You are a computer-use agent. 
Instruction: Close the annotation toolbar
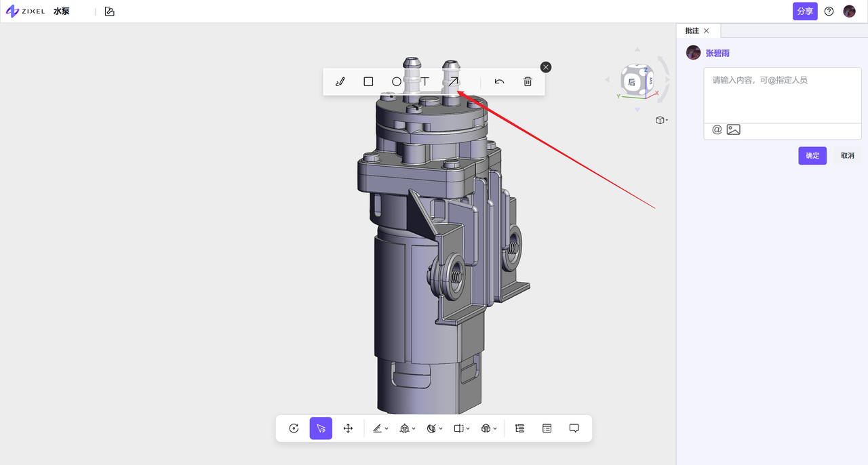[546, 67]
